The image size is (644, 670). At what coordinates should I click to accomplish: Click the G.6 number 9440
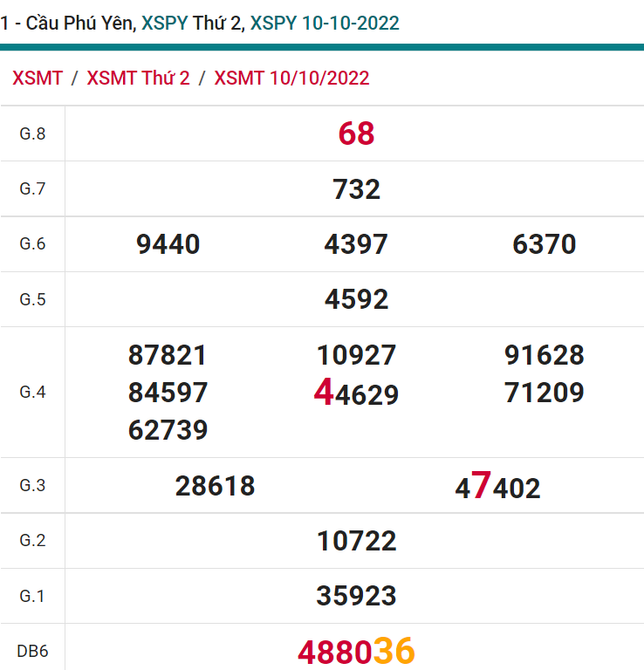[x=168, y=244]
